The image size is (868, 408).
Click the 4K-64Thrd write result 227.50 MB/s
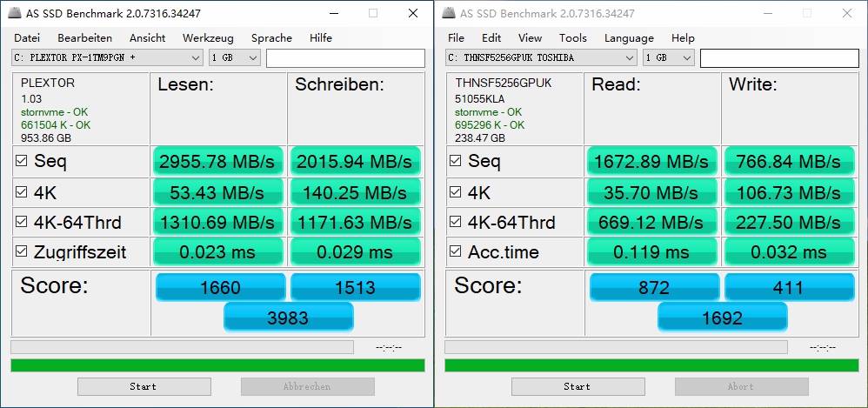click(789, 222)
